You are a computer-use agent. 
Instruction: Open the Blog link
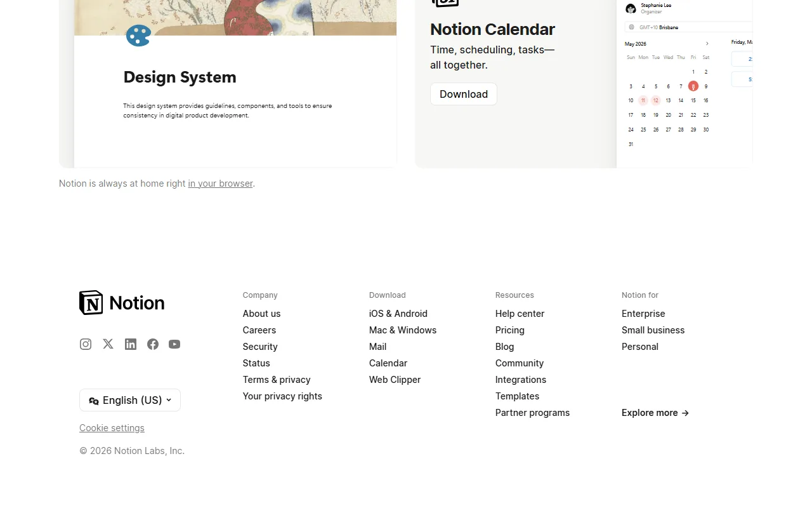coord(505,347)
